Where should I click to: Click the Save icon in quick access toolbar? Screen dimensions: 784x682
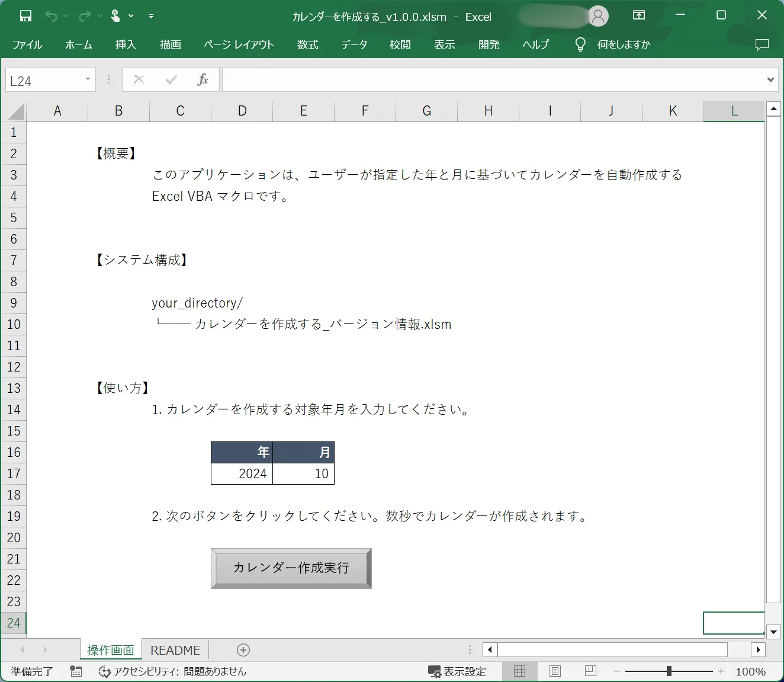point(25,16)
